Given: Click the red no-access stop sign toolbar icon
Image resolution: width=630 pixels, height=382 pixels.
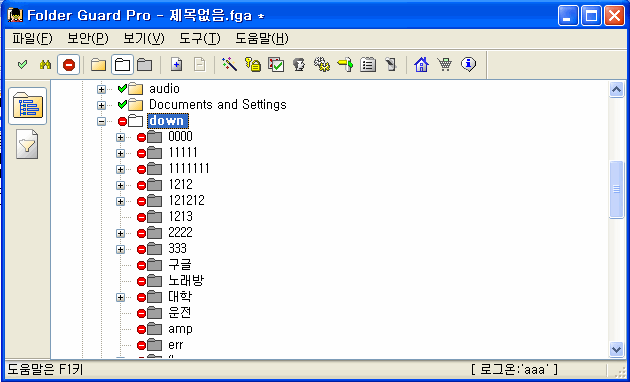Looking at the screenshot, I should pos(69,65).
